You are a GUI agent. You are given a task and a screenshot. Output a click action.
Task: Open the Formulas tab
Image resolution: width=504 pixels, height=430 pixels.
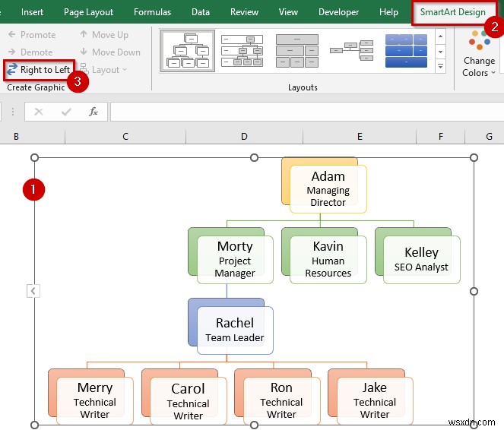pyautogui.click(x=152, y=12)
